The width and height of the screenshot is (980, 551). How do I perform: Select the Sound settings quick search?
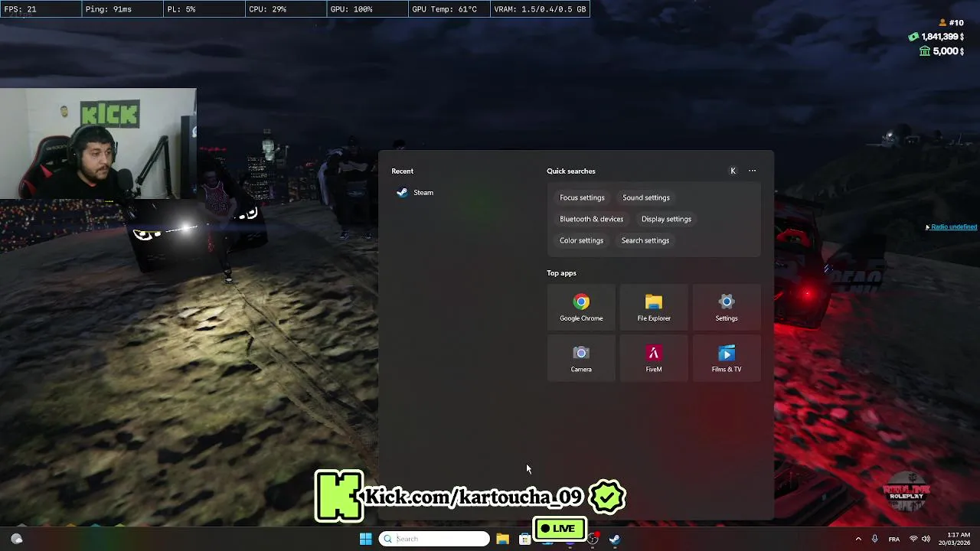point(645,197)
